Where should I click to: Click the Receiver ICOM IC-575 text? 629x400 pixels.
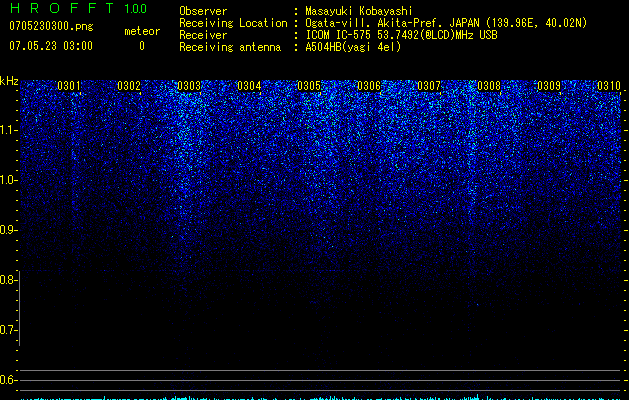pos(401,35)
